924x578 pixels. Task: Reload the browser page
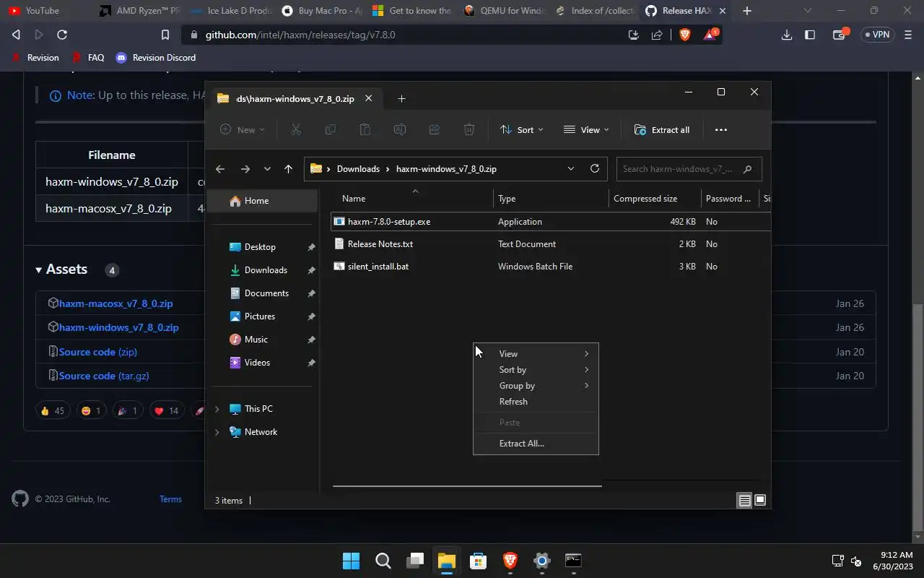pyautogui.click(x=62, y=35)
